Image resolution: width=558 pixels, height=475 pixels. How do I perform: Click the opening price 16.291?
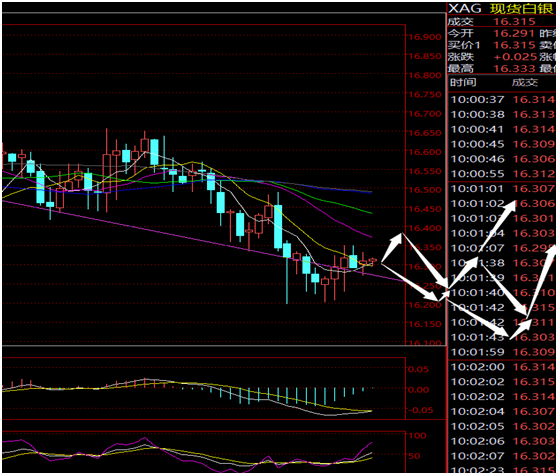(514, 33)
